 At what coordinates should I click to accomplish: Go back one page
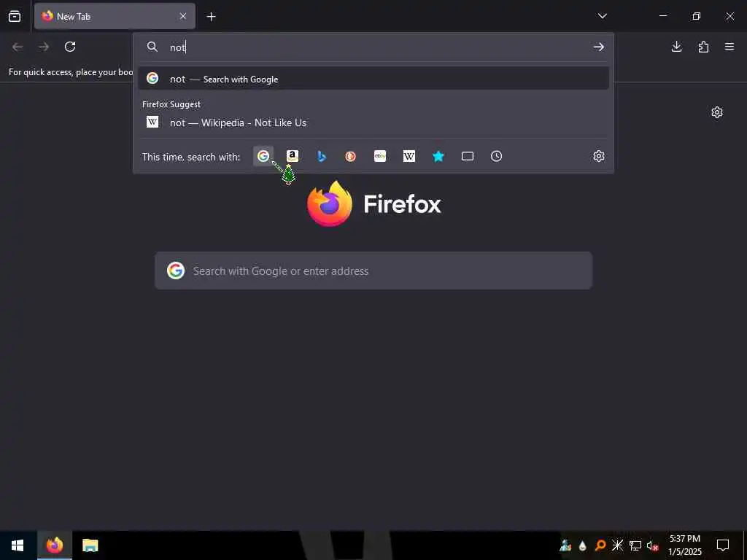pyautogui.click(x=18, y=47)
